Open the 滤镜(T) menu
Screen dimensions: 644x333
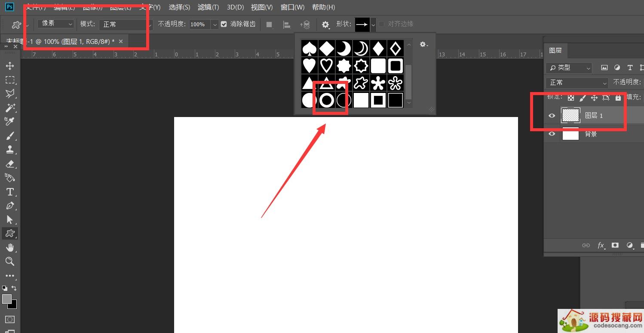tap(208, 7)
